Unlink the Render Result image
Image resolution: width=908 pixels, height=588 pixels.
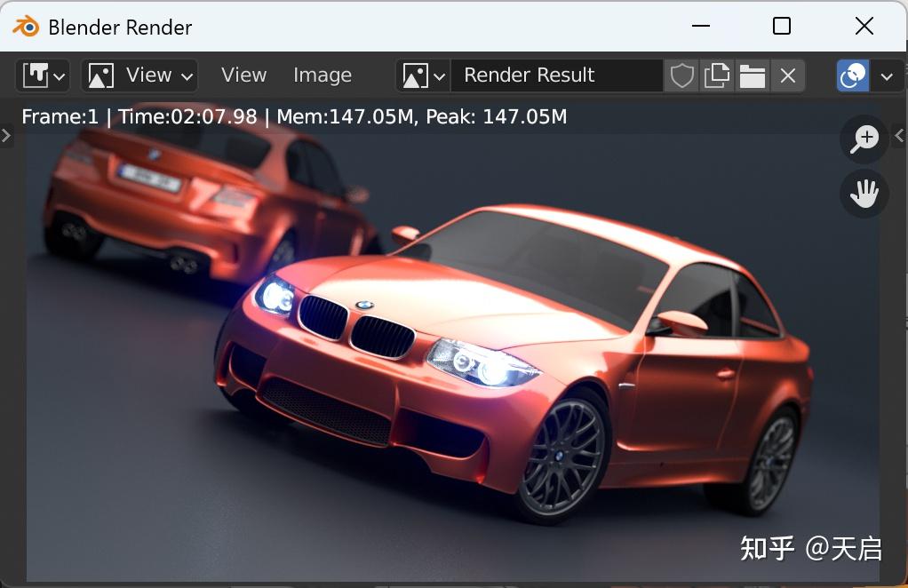tap(787, 75)
